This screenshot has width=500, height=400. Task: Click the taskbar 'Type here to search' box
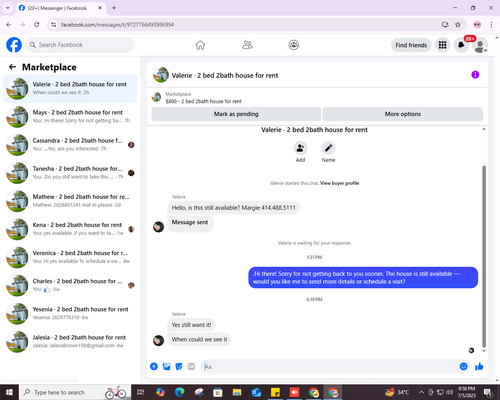click(x=74, y=392)
